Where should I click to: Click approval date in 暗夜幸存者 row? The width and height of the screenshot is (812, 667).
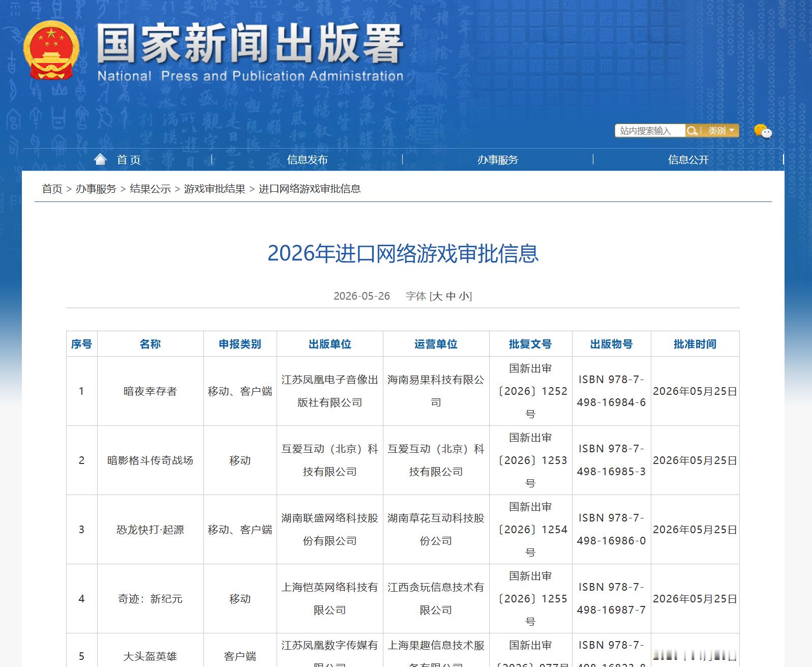(695, 391)
